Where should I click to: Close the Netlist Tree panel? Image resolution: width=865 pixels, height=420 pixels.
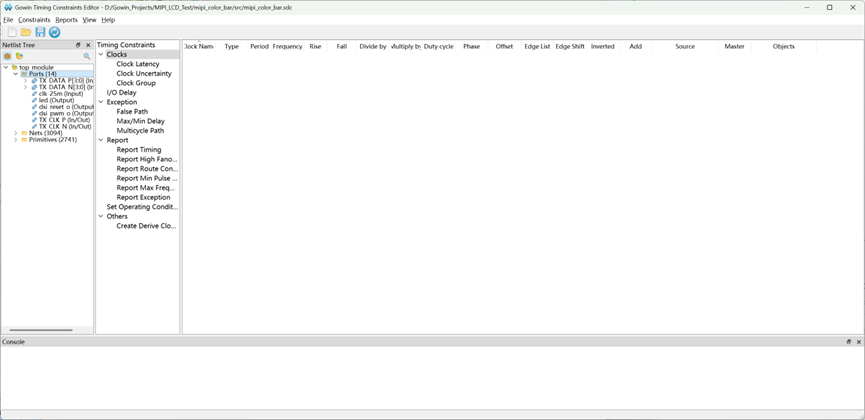coord(88,45)
